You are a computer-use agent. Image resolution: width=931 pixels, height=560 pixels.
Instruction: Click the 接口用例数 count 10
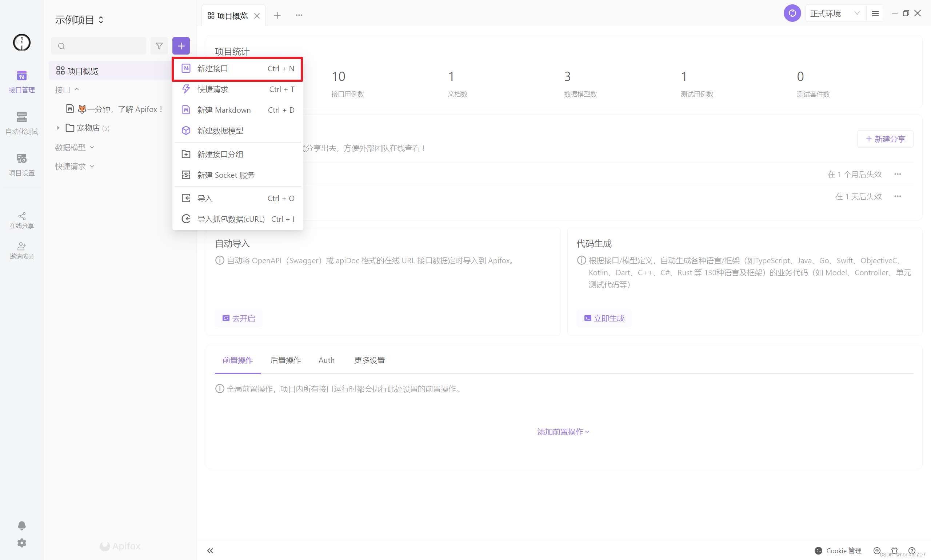click(338, 77)
